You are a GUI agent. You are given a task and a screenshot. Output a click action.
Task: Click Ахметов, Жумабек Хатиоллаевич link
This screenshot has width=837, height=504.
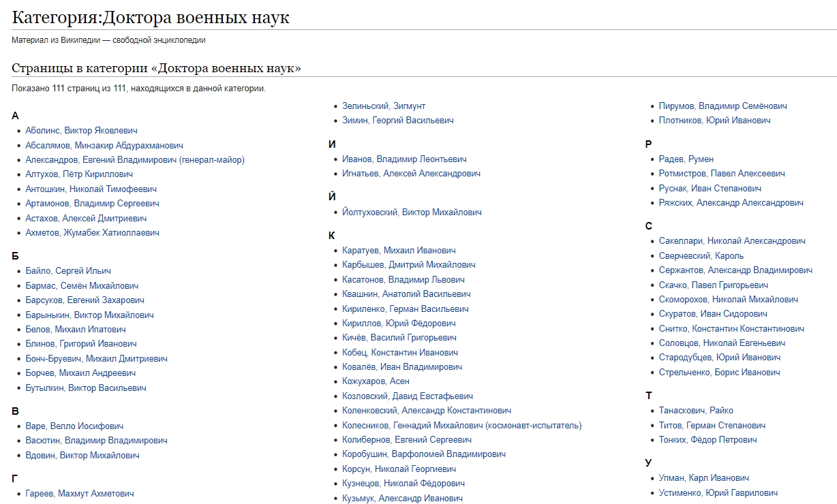(92, 233)
